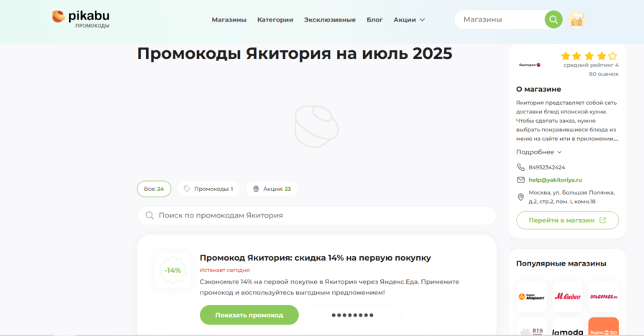Open Яндекс 360 popular store
The height and width of the screenshot is (336, 644).
click(x=603, y=327)
